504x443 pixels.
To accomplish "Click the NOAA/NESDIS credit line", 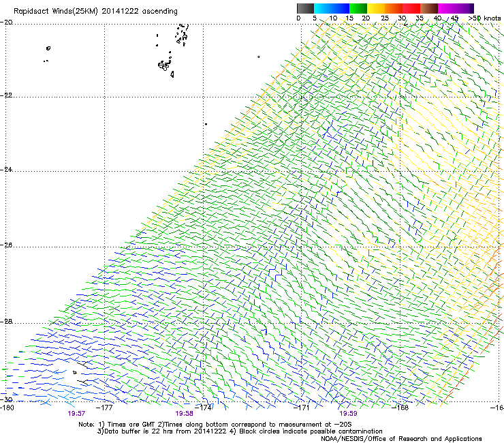I will [401, 439].
